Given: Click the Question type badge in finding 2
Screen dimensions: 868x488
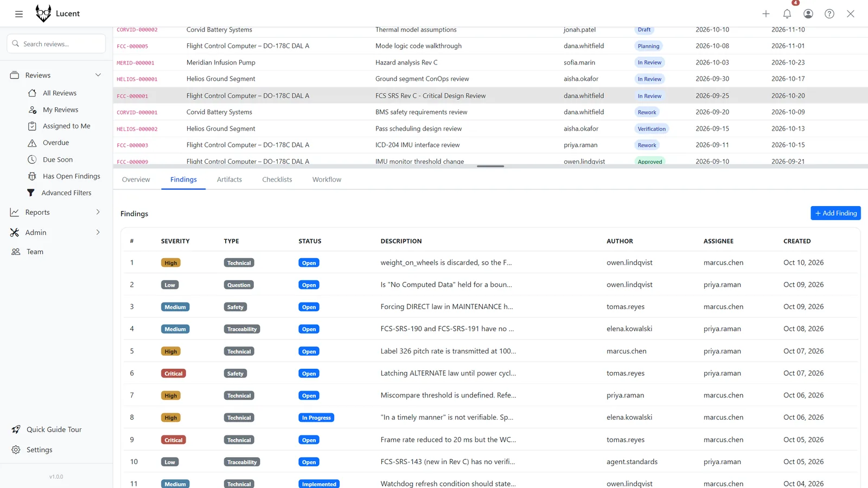Looking at the screenshot, I should click(x=239, y=285).
